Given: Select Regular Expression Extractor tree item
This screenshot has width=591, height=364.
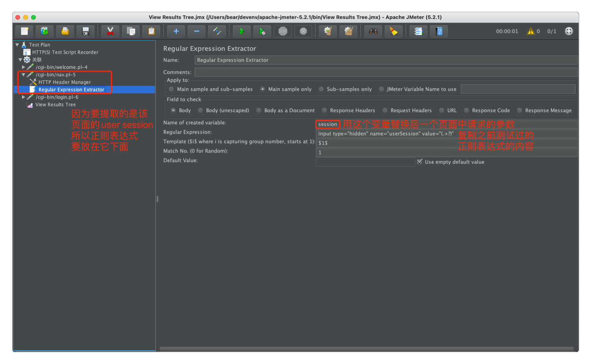Looking at the screenshot, I should (x=71, y=90).
